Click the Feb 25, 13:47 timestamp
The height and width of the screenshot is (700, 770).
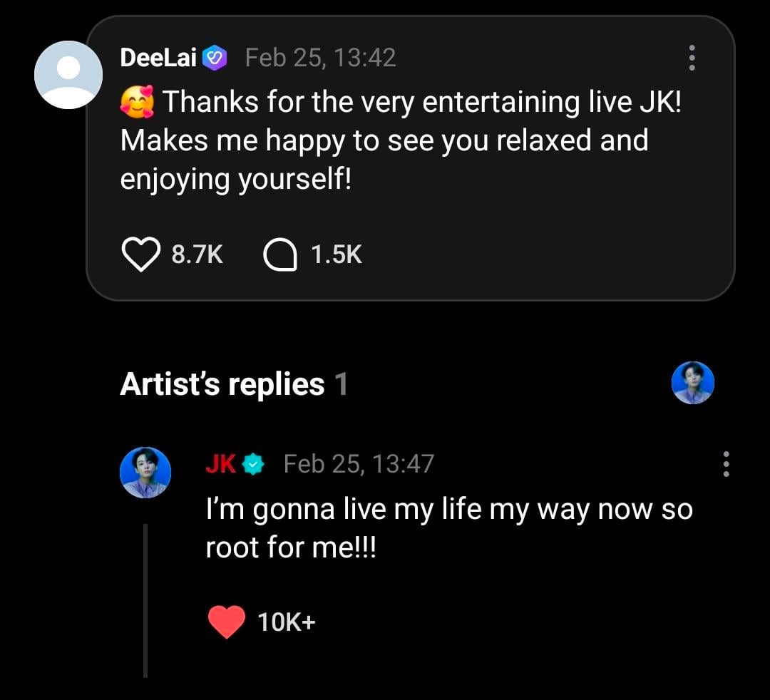coord(361,464)
